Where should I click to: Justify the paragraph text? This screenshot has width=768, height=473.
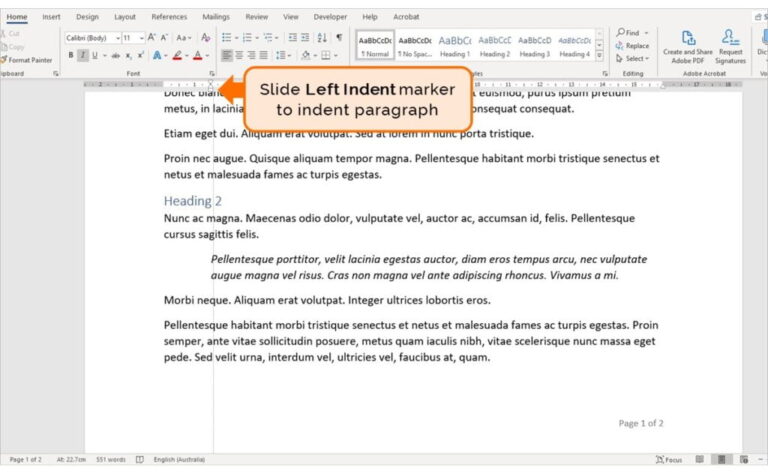pos(264,55)
